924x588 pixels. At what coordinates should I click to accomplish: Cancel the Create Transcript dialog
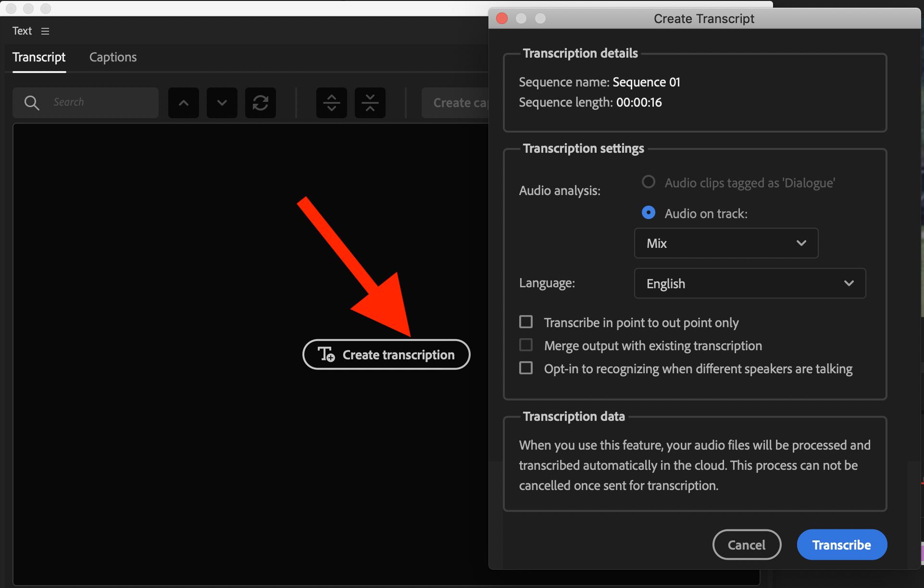[x=747, y=544]
